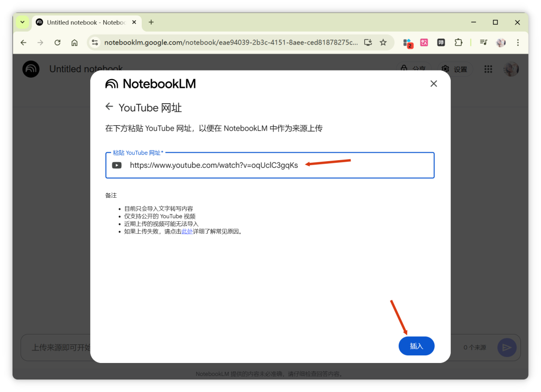The image size is (541, 392).
Task: Bookmark this page with the star
Action: (383, 43)
